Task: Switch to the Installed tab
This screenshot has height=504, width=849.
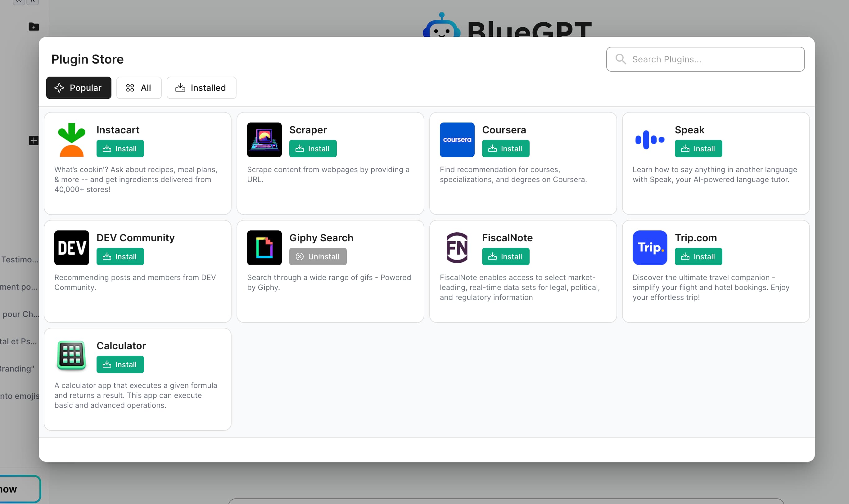Action: click(201, 88)
